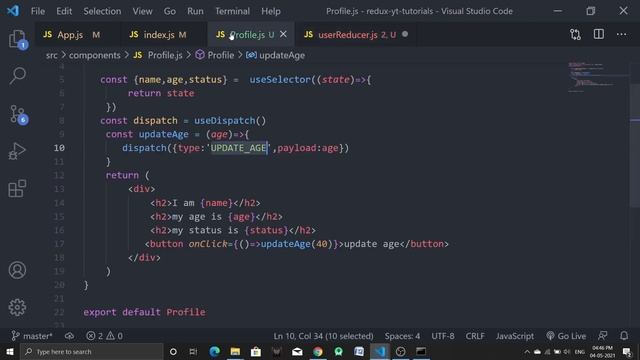
Task: Click the Windows Start button
Action: (10, 351)
